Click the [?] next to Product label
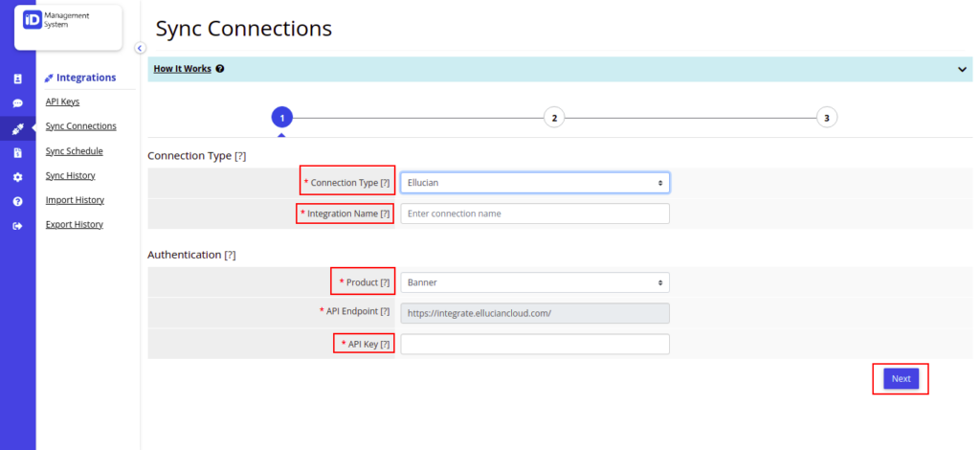The image size is (980, 450). 385,282
